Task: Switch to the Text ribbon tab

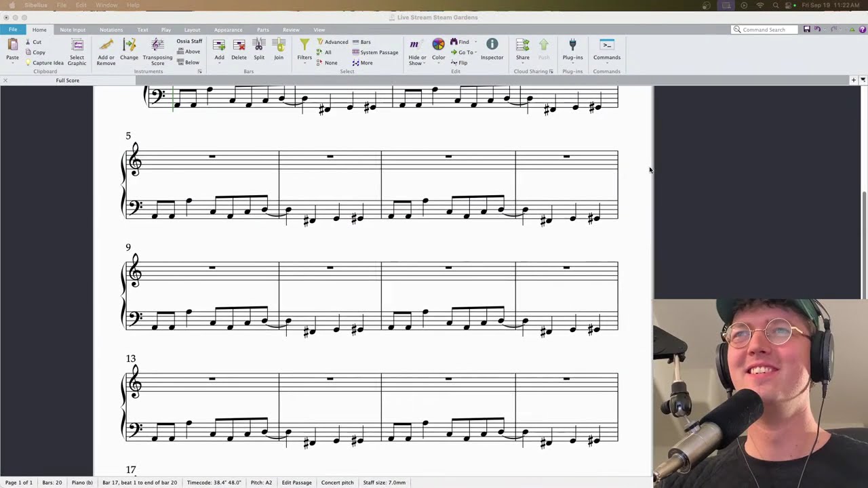Action: click(x=142, y=30)
